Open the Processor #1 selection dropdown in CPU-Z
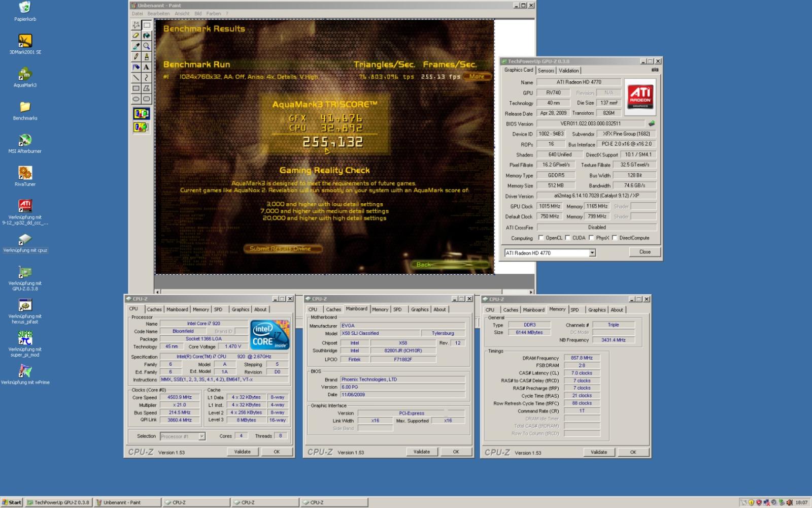Viewport: 812px width, 508px height. (201, 436)
